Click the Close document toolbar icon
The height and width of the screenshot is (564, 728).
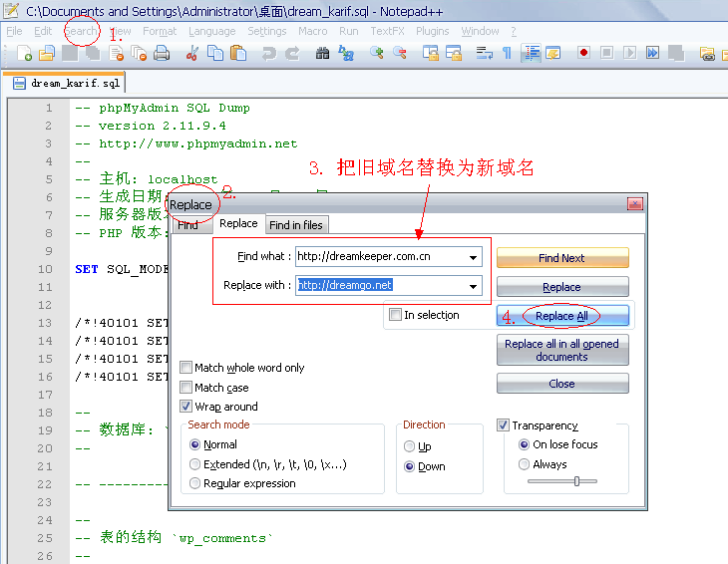click(116, 54)
